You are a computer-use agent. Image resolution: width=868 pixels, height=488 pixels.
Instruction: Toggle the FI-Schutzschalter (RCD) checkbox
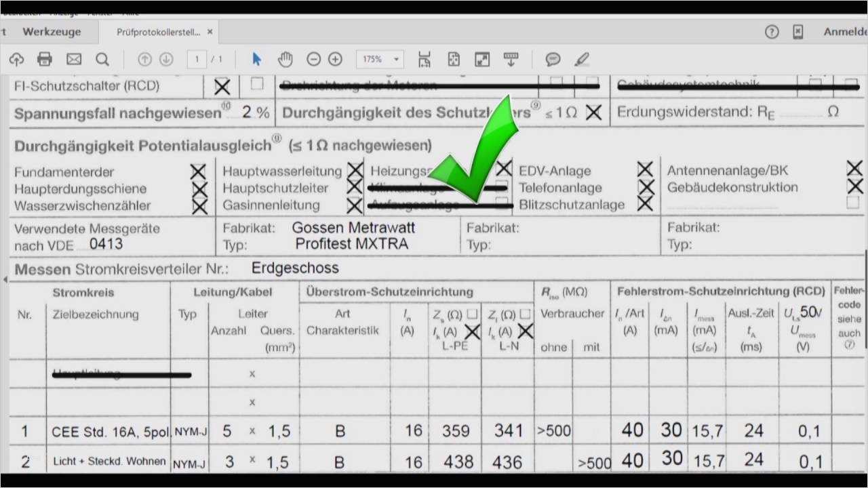(222, 86)
